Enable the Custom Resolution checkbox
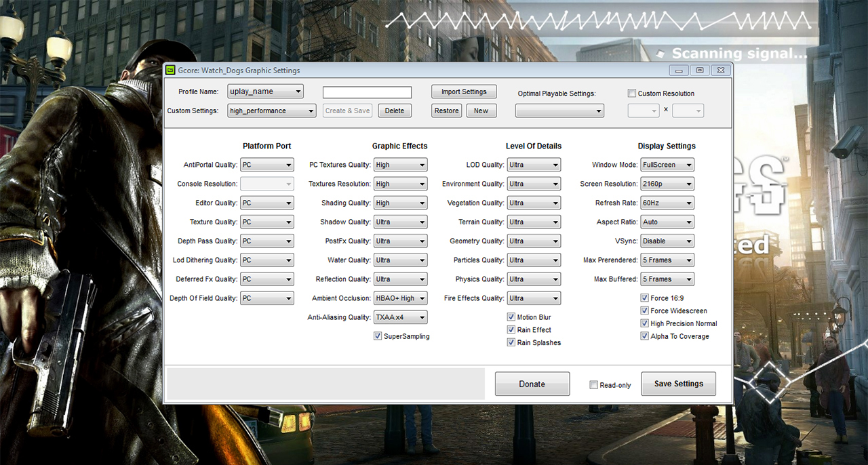Viewport: 868px width, 465px height. (x=632, y=94)
